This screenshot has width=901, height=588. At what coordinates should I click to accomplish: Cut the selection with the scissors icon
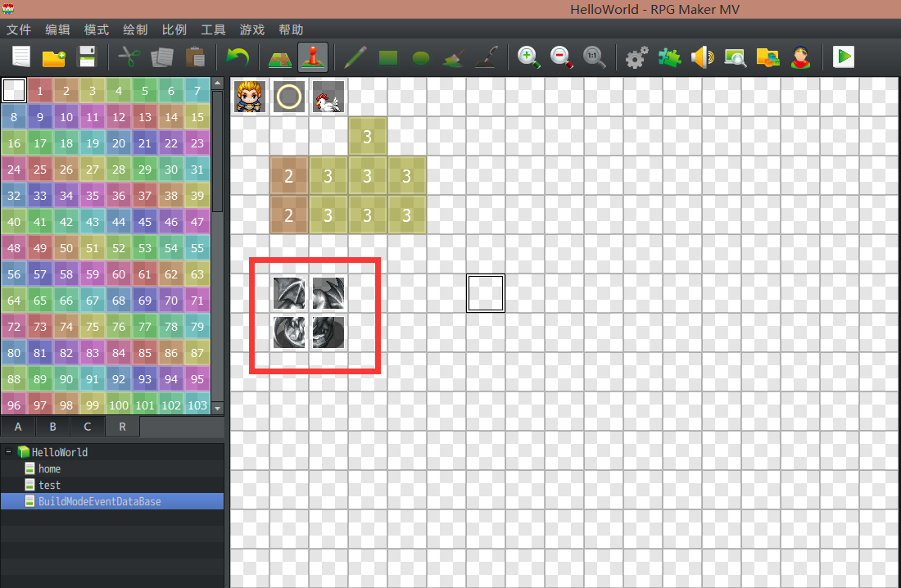coord(129,57)
